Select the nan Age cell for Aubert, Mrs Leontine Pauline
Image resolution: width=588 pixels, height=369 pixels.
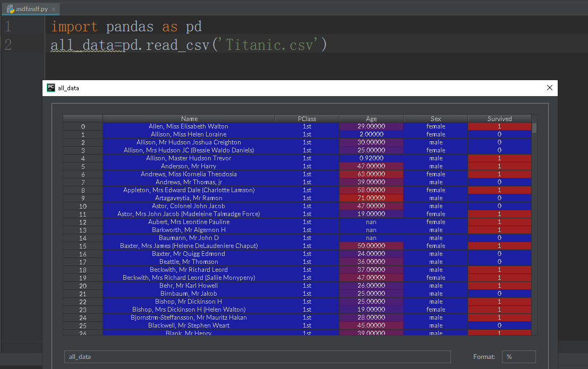pyautogui.click(x=371, y=222)
